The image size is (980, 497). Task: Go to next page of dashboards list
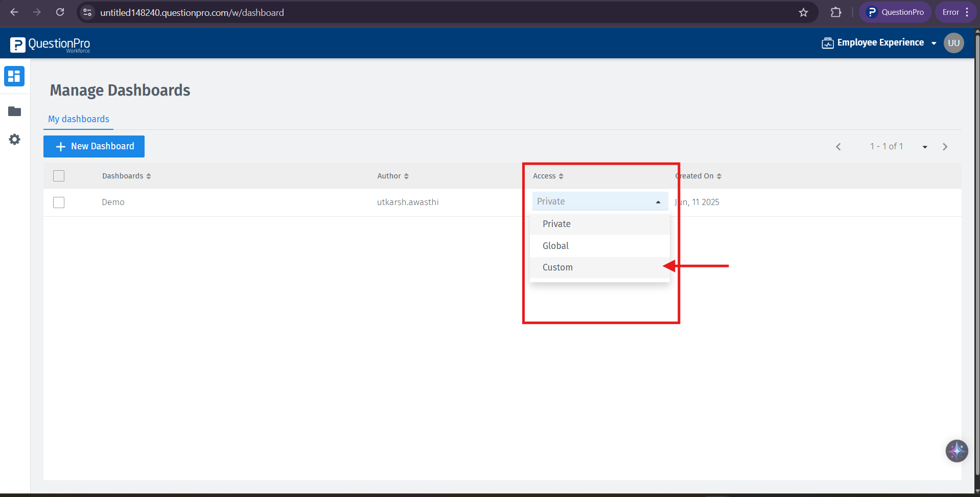click(945, 147)
